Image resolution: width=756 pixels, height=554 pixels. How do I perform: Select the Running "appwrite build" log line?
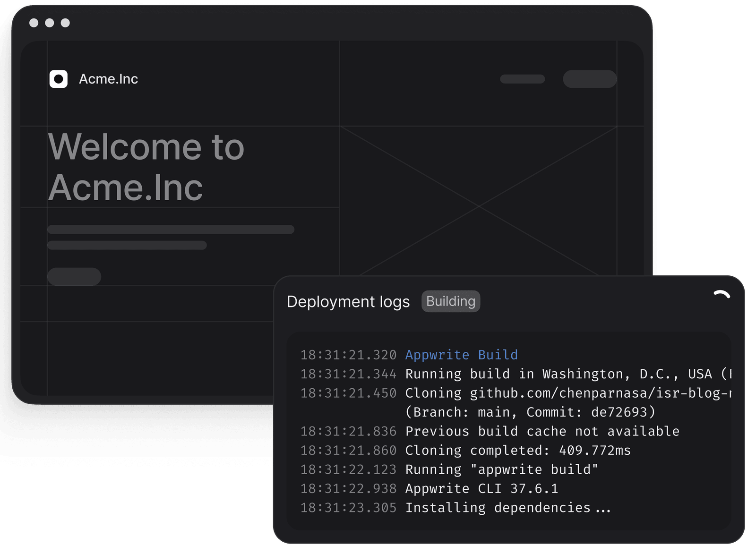point(449,469)
